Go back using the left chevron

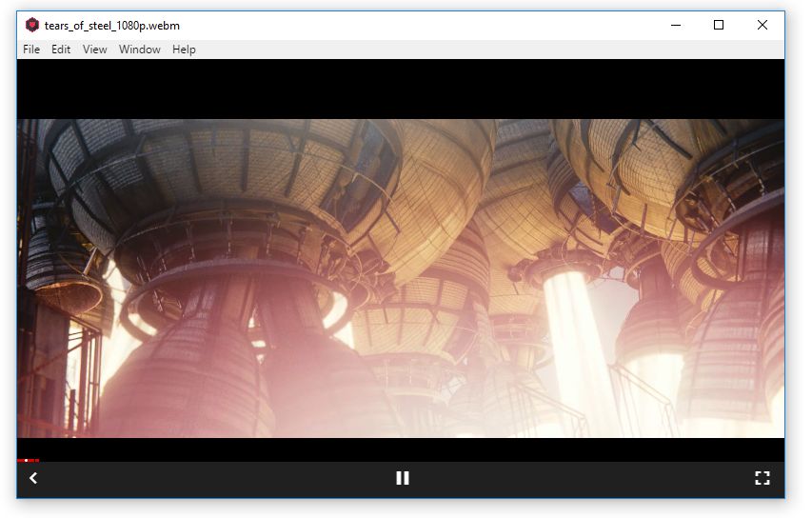(x=33, y=478)
